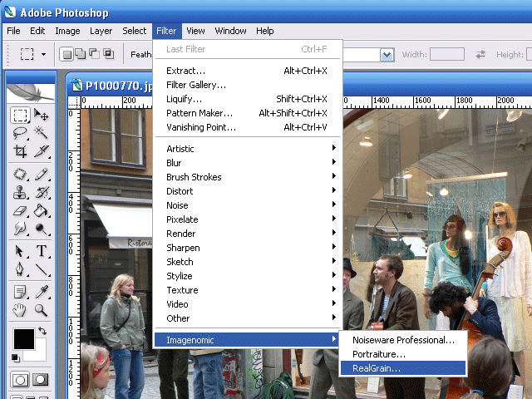This screenshot has width=532, height=399.
Task: Select the Type tool
Action: pyautogui.click(x=42, y=251)
